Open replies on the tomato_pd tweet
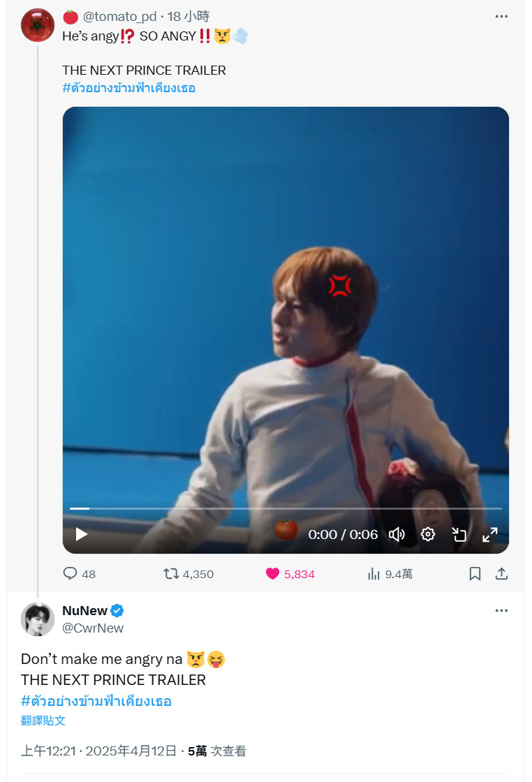The height and width of the screenshot is (782, 532). tap(79, 573)
